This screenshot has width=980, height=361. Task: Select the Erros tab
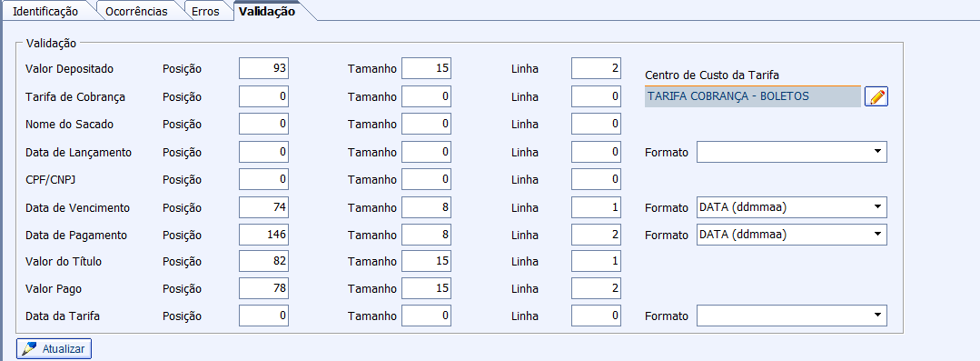click(205, 11)
